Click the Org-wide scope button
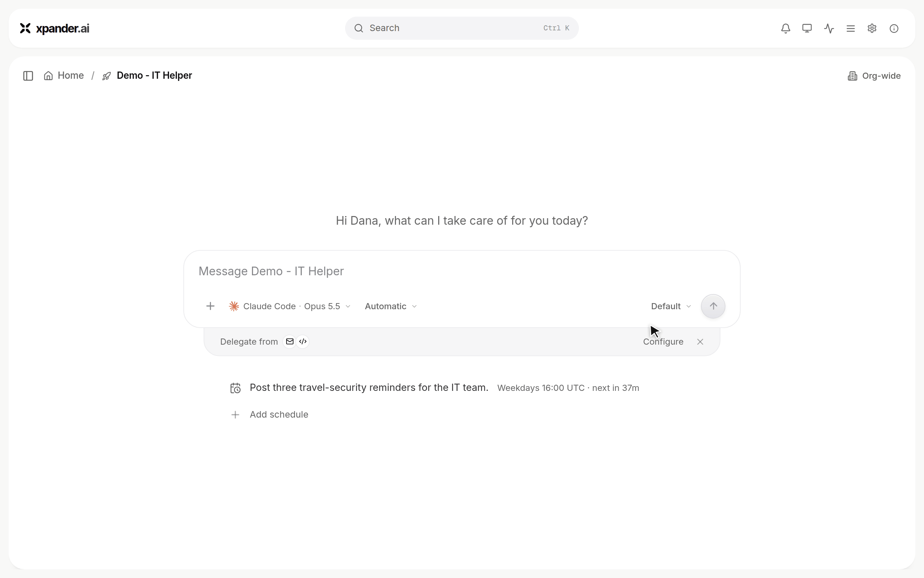The width and height of the screenshot is (924, 578). pos(874,76)
